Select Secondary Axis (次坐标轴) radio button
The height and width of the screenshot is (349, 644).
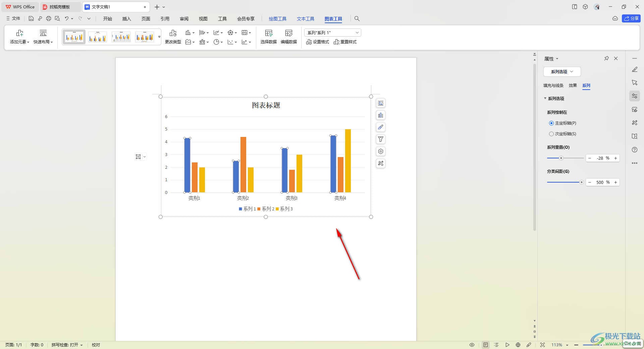[551, 134]
